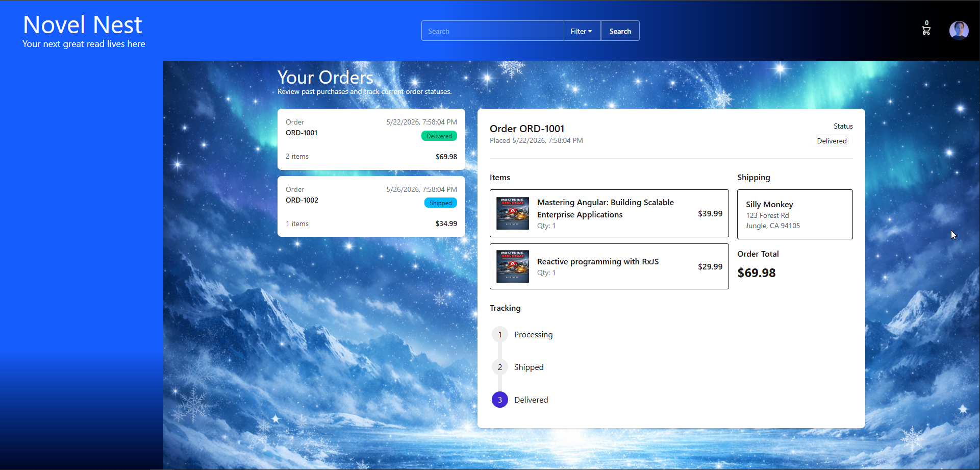Go to the Novel Nest home title
The image size is (980, 470).
(x=83, y=25)
